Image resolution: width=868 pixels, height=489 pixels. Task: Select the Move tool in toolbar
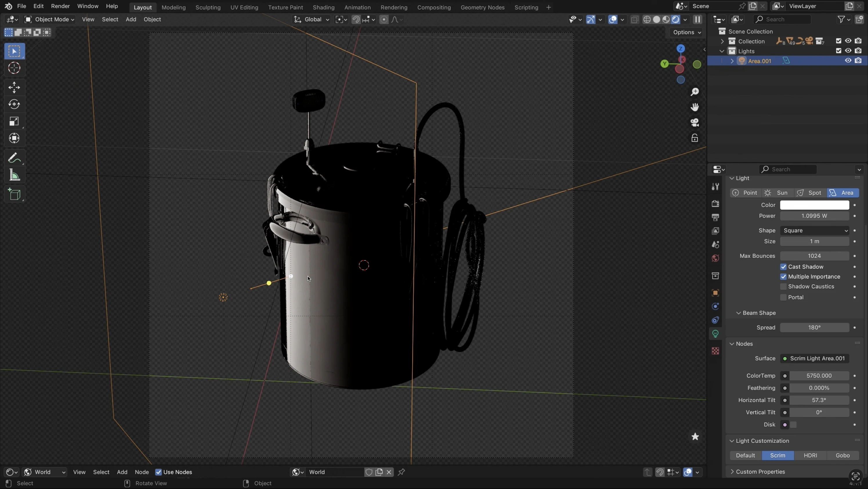[14, 87]
